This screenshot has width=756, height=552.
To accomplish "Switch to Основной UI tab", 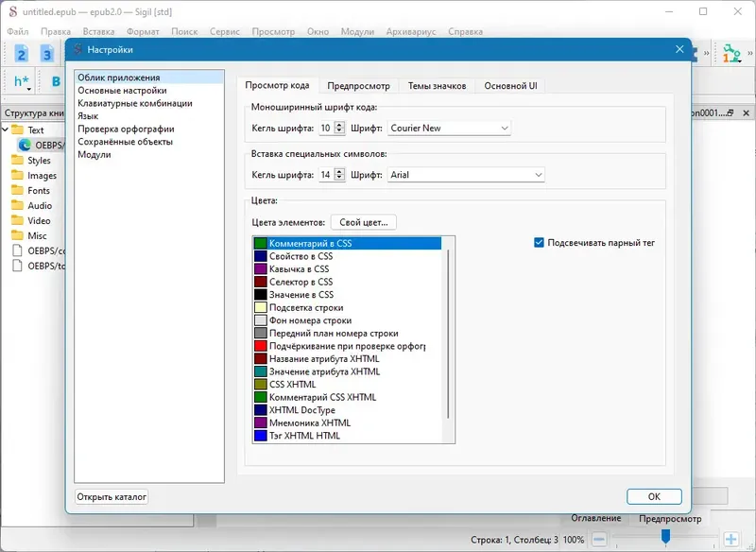I will (x=510, y=86).
